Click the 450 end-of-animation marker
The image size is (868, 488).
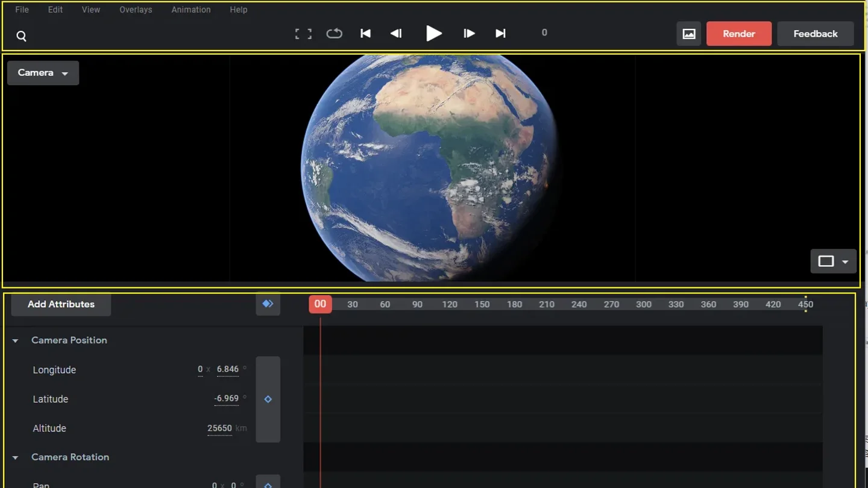tap(806, 304)
